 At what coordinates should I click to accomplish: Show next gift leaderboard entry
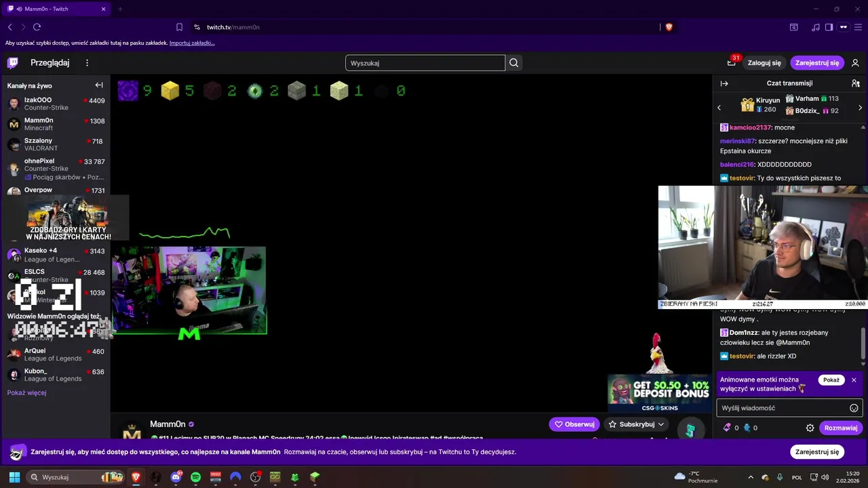(x=861, y=108)
